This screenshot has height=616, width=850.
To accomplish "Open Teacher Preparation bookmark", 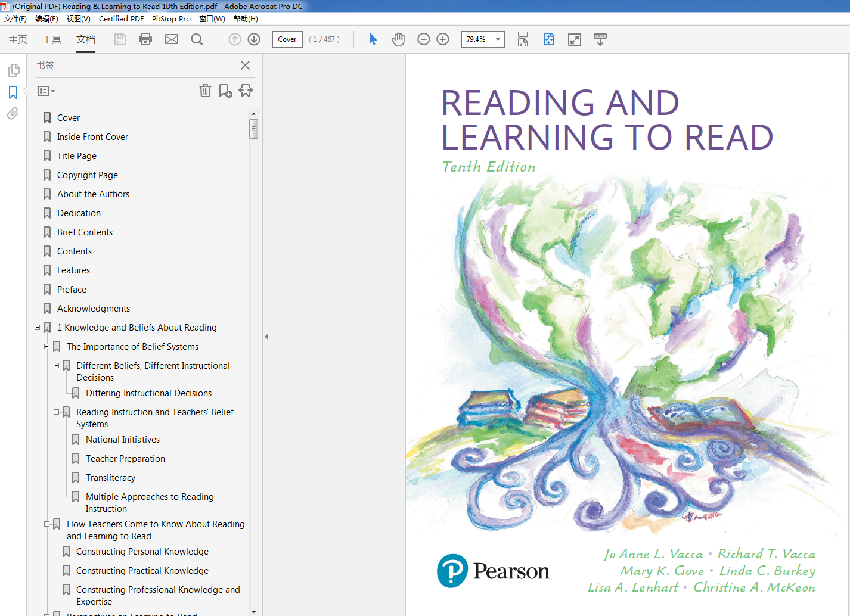I will (x=125, y=459).
